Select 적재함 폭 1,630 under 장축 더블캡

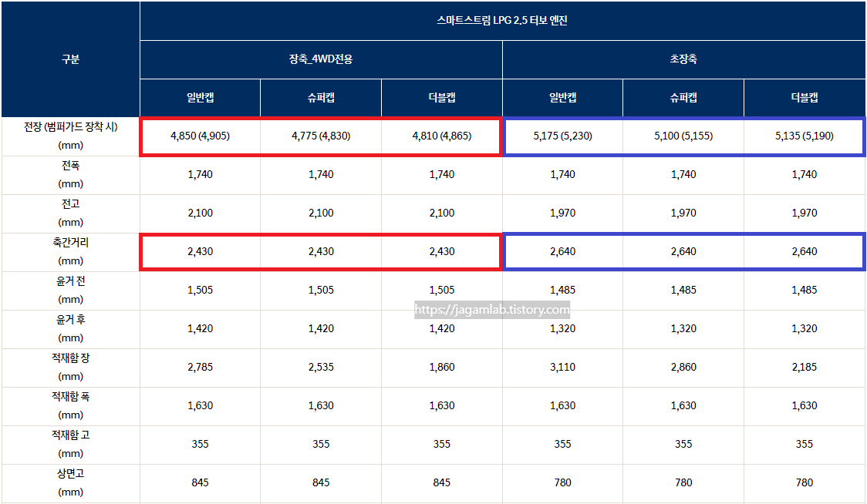(x=442, y=405)
